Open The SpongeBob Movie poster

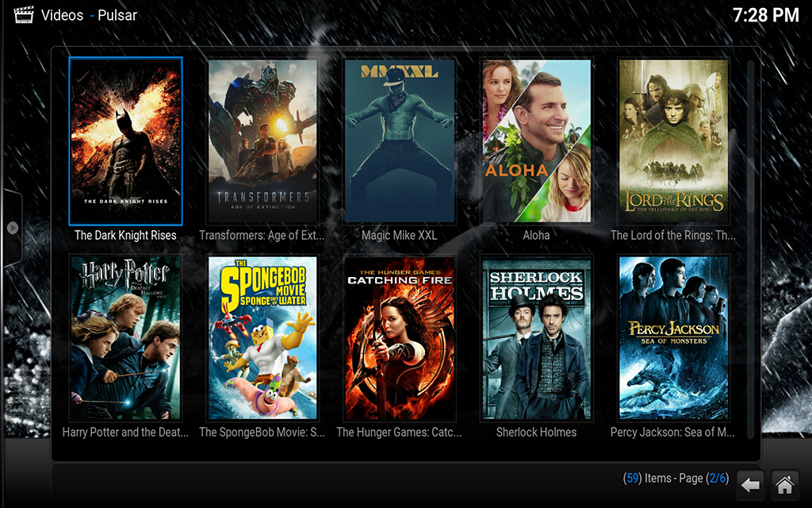[x=262, y=338]
